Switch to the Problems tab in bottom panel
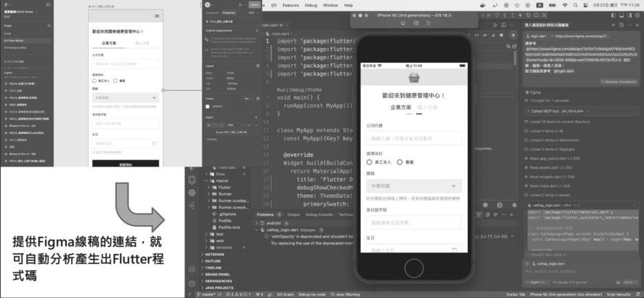 coord(265,214)
